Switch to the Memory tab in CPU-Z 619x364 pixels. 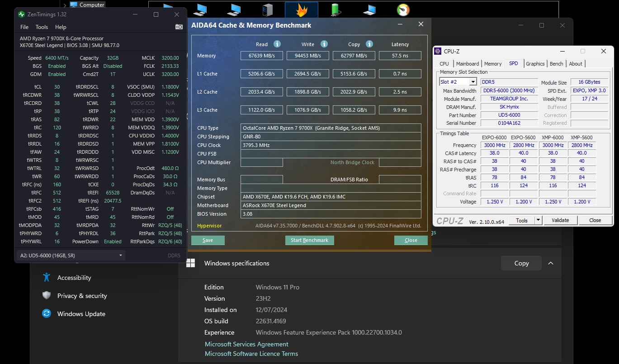493,64
